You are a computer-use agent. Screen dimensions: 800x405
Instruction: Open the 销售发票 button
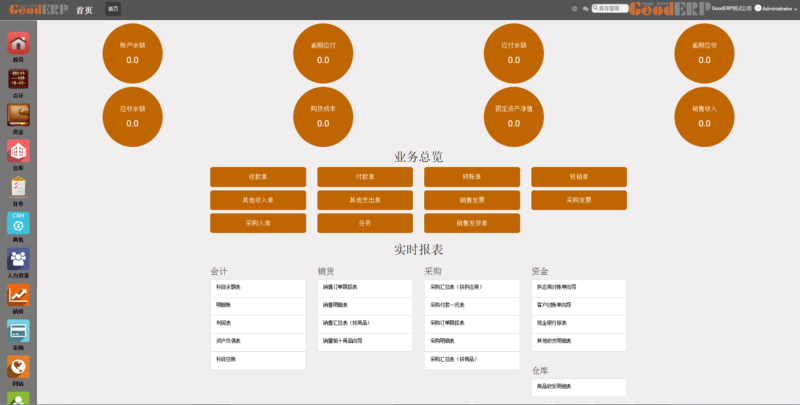pyautogui.click(x=472, y=200)
